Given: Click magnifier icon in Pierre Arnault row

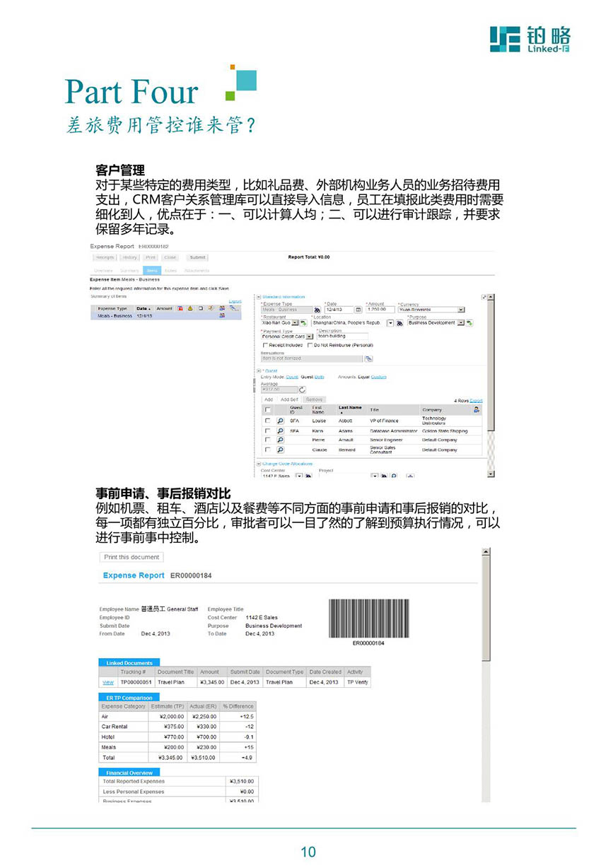Looking at the screenshot, I should tap(280, 440).
